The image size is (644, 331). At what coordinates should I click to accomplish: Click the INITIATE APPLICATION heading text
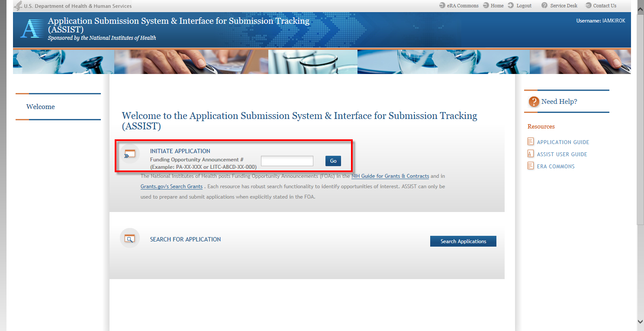[x=180, y=151]
